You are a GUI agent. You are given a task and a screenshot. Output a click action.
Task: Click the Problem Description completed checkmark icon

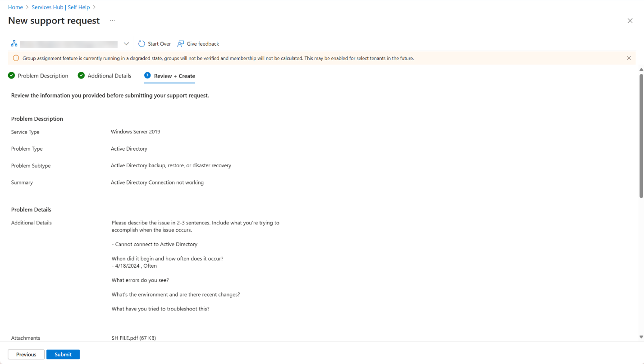(11, 76)
